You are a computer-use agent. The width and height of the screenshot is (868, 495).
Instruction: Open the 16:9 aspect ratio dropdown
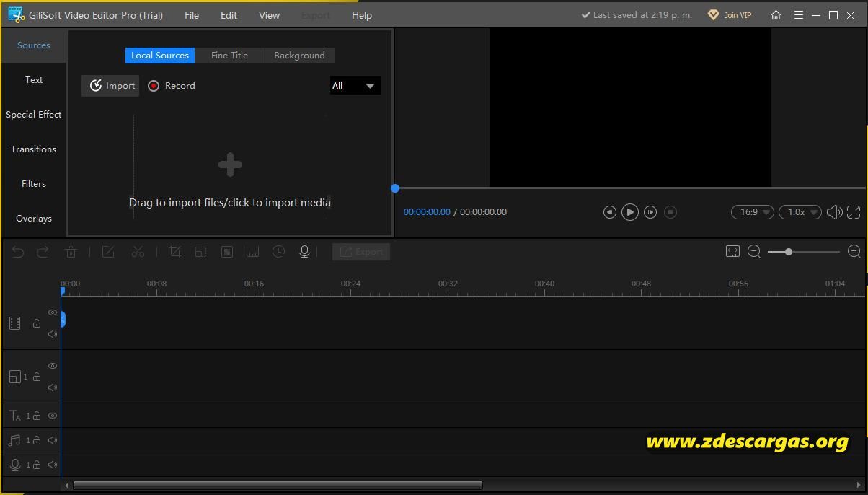[753, 212]
